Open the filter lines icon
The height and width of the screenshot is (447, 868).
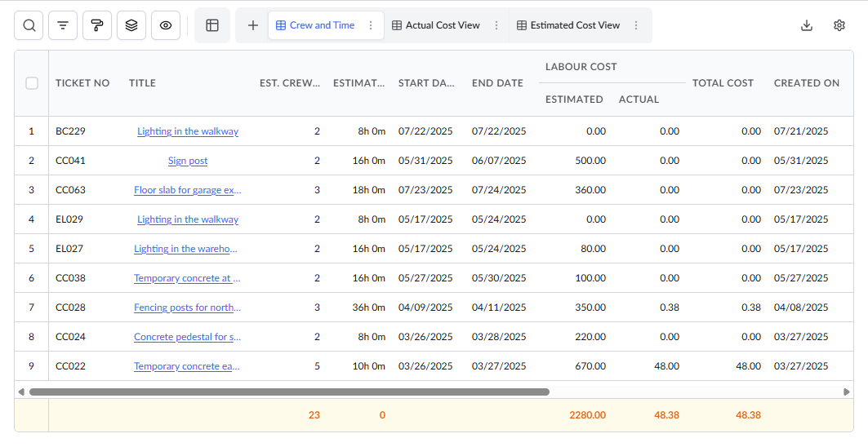[63, 25]
